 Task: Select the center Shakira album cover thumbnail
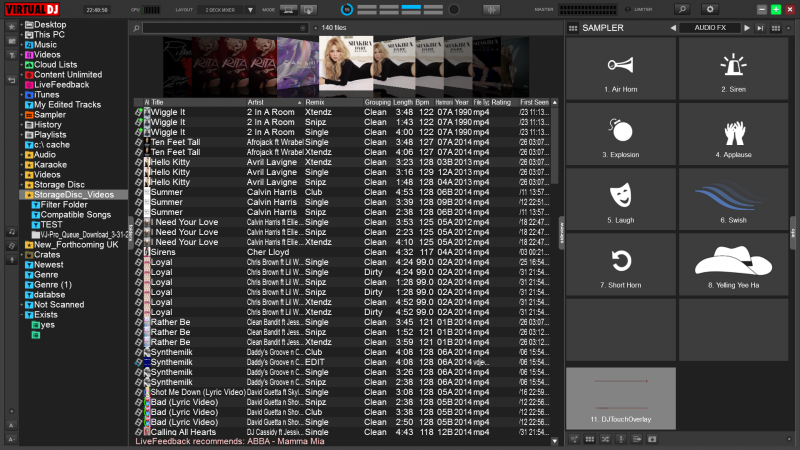point(346,63)
